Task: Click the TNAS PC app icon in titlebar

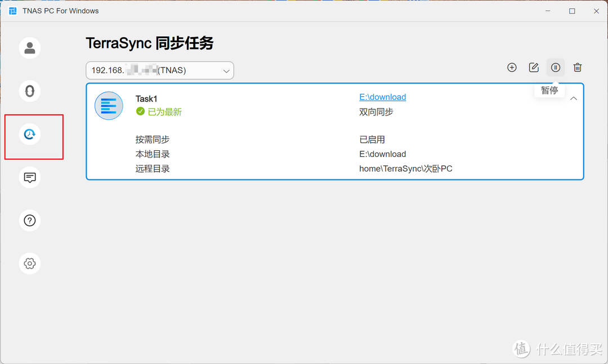Action: 12,10
